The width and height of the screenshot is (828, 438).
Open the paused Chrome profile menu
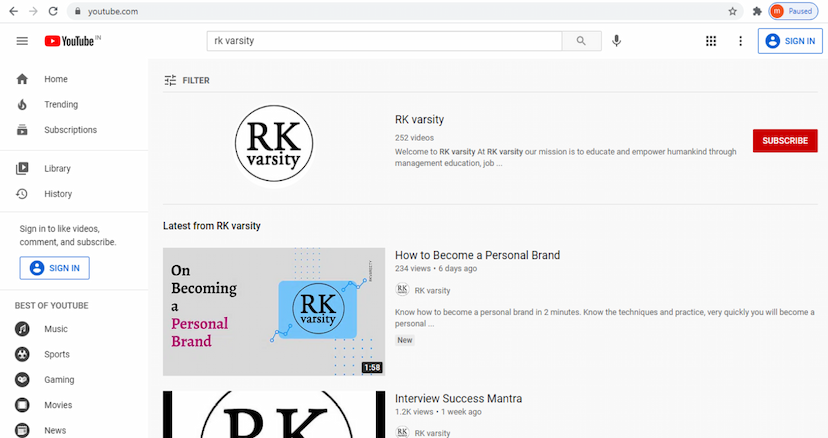coord(793,11)
